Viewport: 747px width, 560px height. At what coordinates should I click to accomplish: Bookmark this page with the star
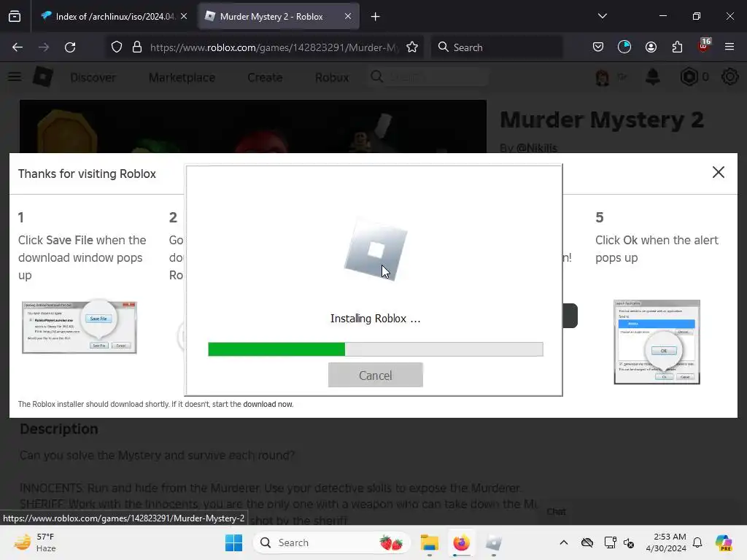pos(412,47)
